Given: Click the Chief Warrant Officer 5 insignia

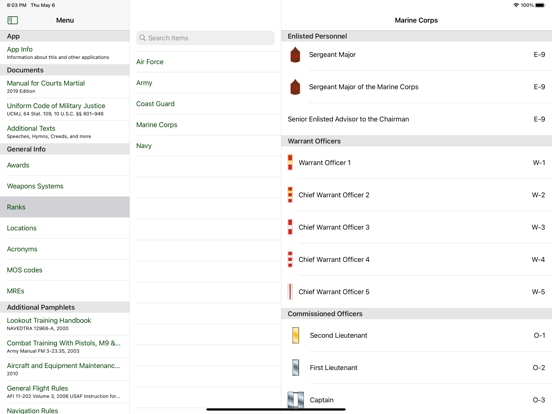Looking at the screenshot, I should (x=290, y=292).
